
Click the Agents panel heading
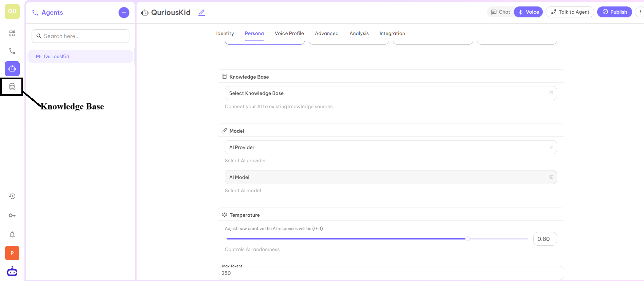point(52,13)
